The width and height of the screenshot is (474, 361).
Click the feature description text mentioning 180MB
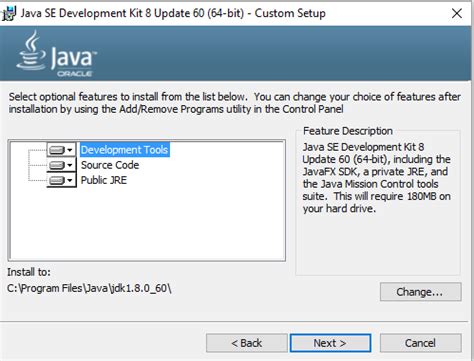click(x=377, y=178)
